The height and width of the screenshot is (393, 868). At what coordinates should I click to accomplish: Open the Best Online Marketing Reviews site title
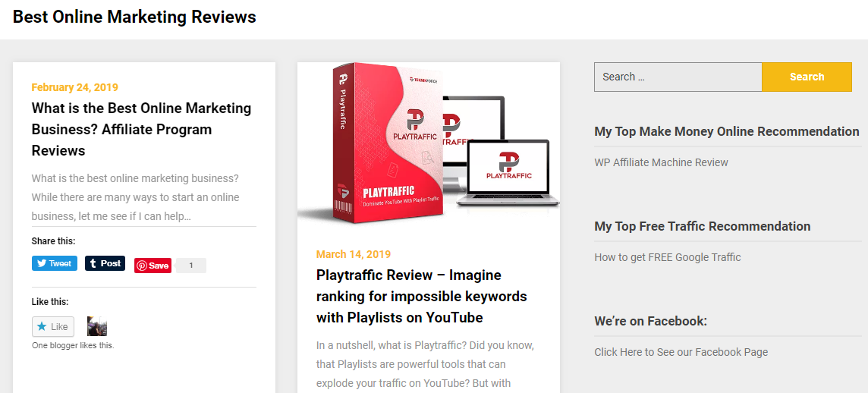click(x=134, y=17)
